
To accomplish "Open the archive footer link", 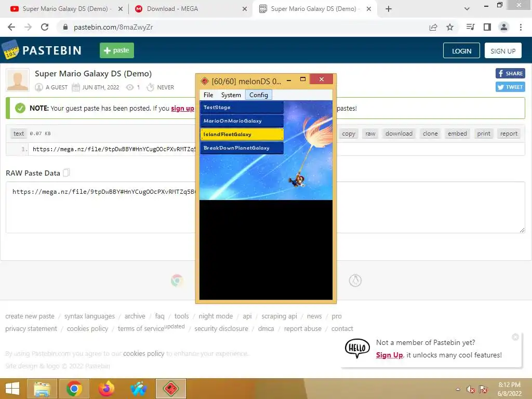I will [x=135, y=316].
